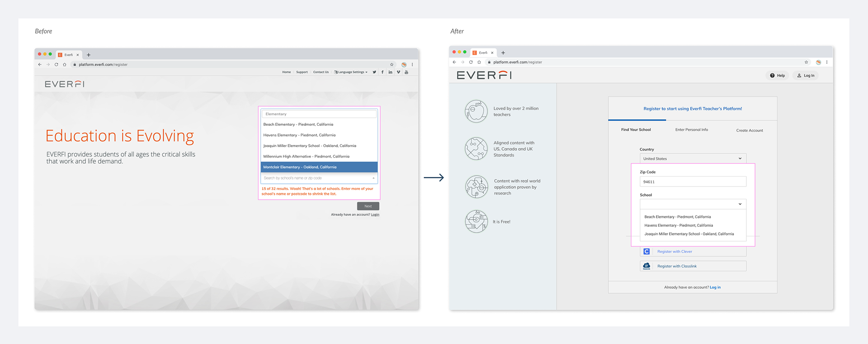
Task: Select Havens Elementary in Before list
Action: click(x=319, y=135)
